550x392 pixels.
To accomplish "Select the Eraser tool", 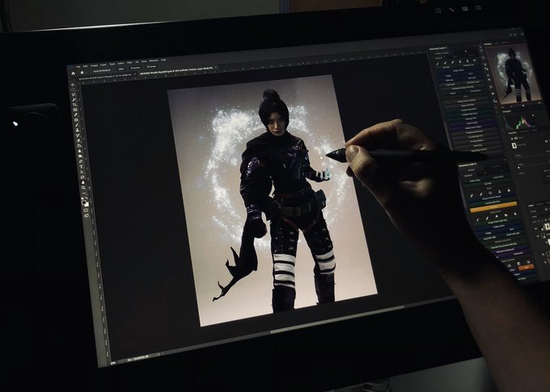I will [79, 141].
